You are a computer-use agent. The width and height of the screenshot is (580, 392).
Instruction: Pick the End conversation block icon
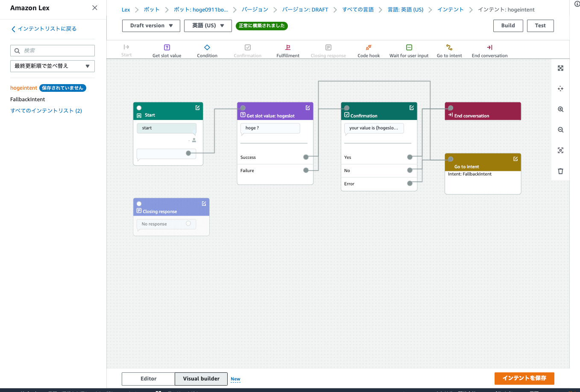point(489,47)
